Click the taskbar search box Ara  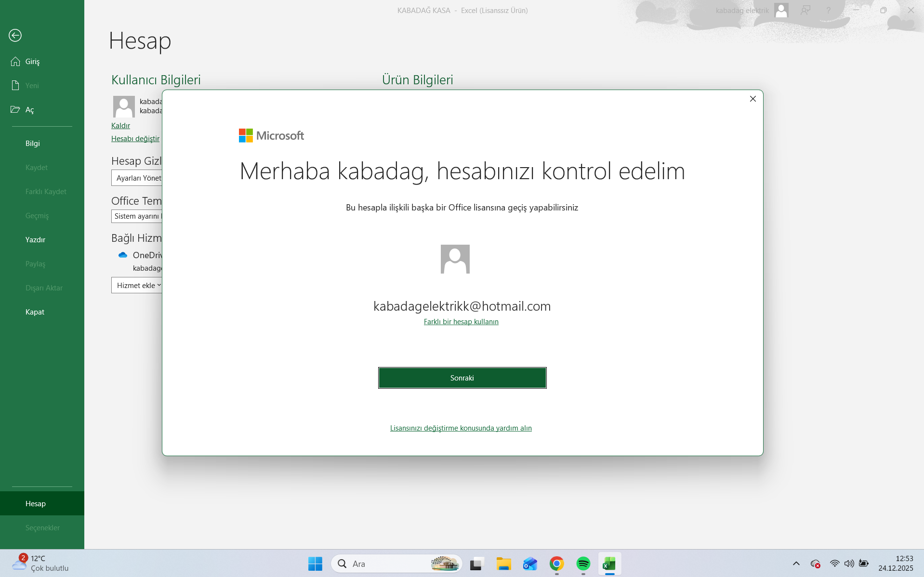[396, 564]
